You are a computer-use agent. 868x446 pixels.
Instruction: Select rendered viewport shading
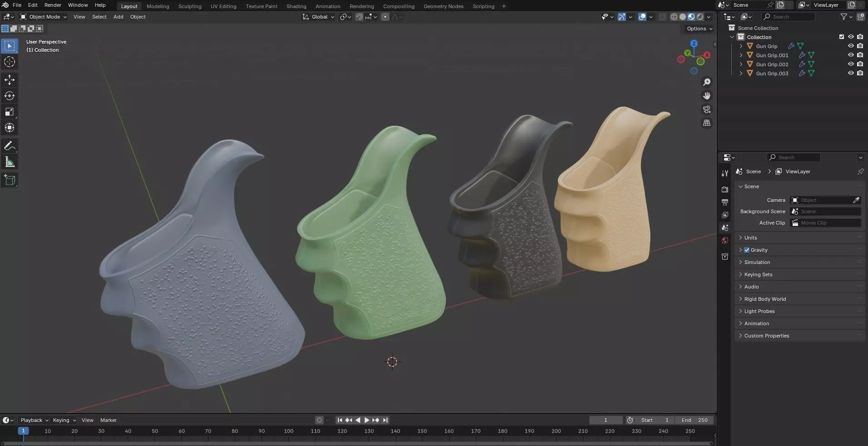700,17
